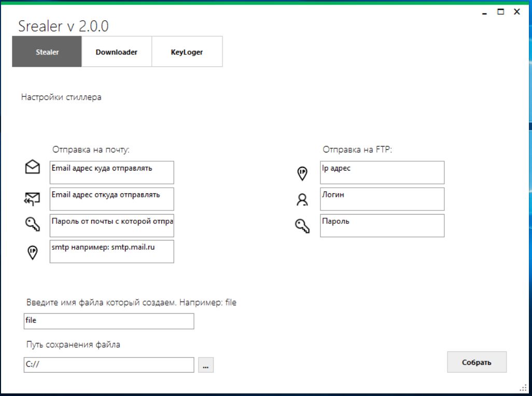Click into the "Email адрес откуда отправлять" field
Viewport: 532px width, 396px height.
pos(111,199)
